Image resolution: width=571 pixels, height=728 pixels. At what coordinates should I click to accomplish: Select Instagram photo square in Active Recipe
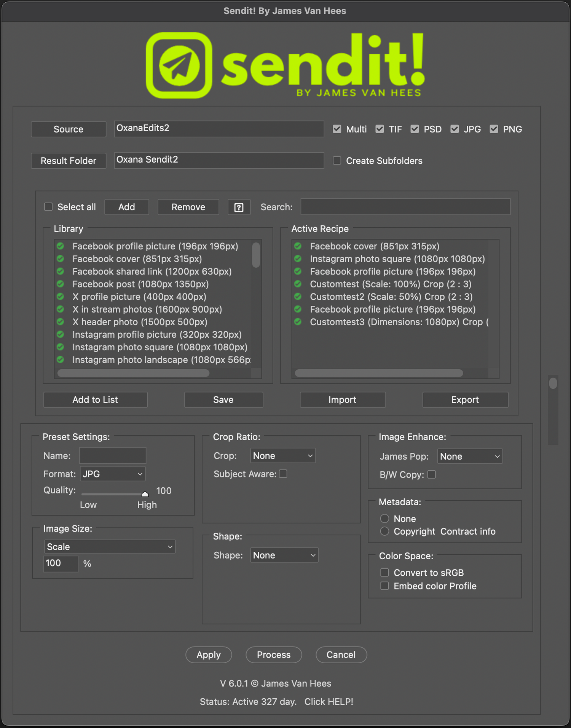tap(397, 259)
